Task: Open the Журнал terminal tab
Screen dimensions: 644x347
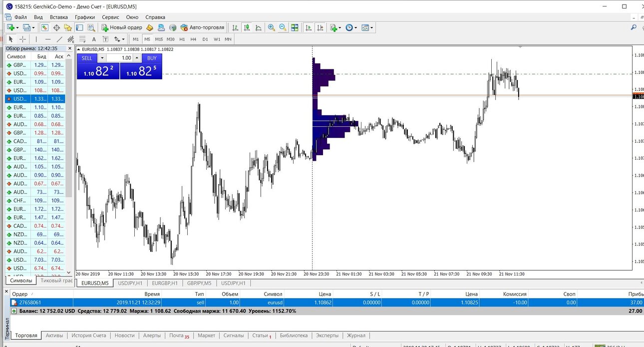Action: point(356,336)
